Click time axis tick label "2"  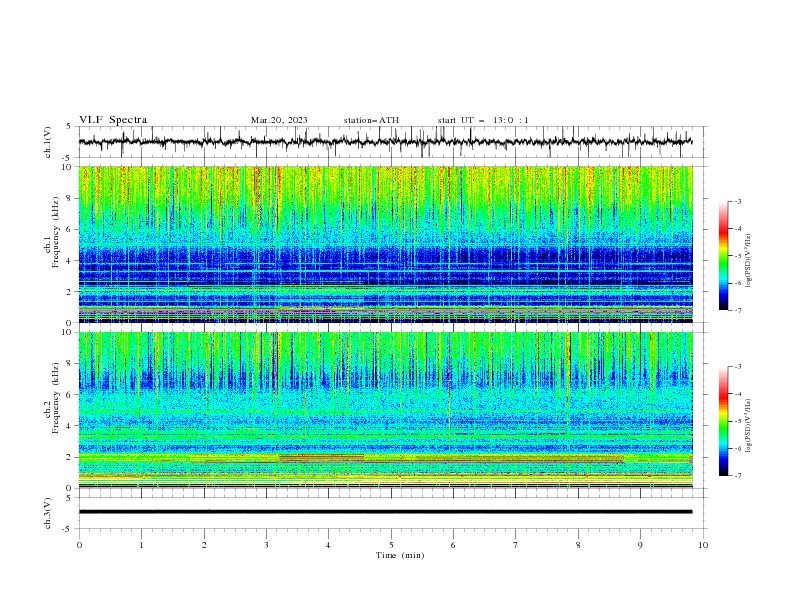[204, 545]
